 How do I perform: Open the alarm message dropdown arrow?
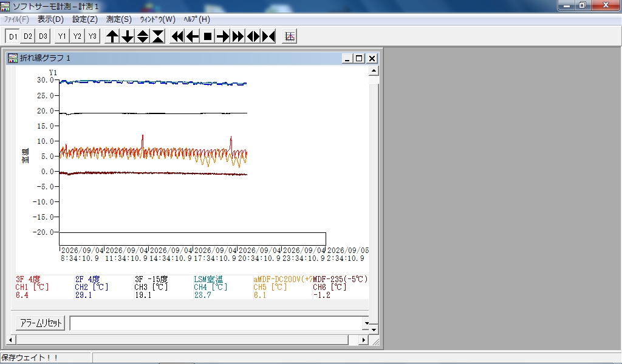pos(366,323)
